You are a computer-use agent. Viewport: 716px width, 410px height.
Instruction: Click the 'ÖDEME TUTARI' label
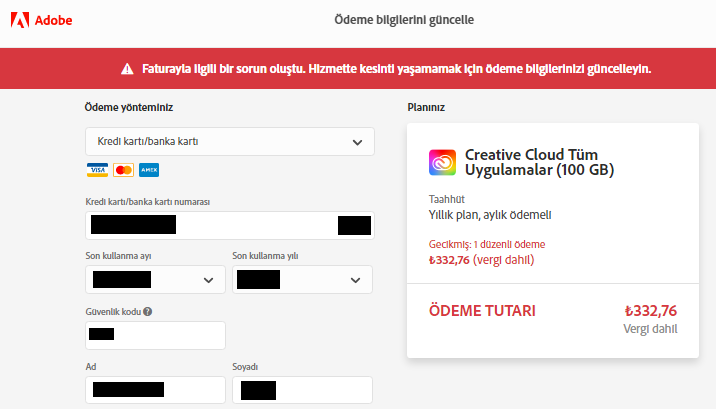pyautogui.click(x=482, y=311)
